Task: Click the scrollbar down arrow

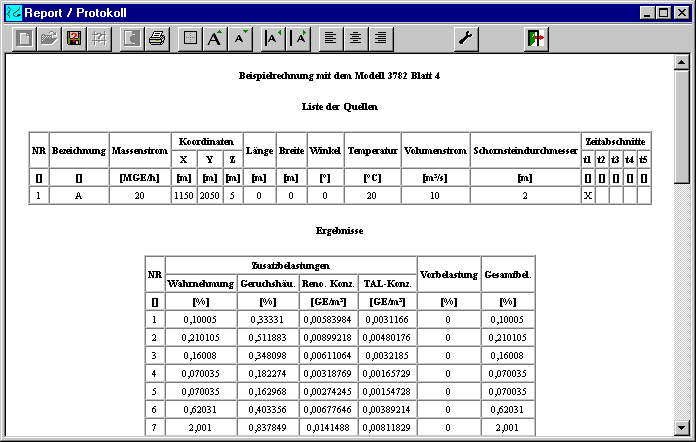Action: pos(681,428)
